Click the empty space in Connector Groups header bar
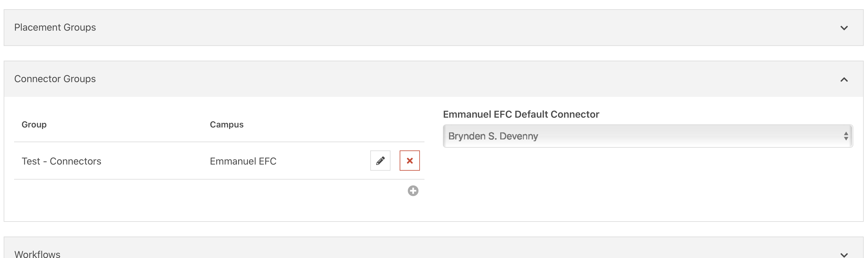The height and width of the screenshot is (258, 868). pos(438,79)
